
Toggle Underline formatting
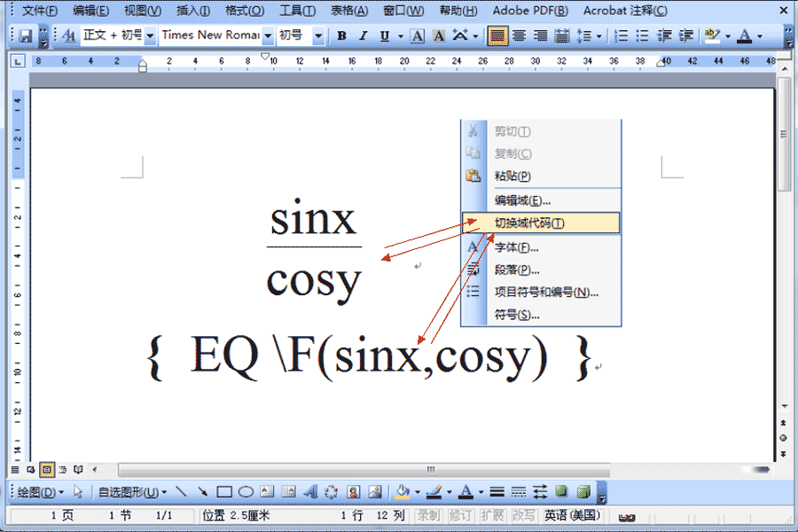tap(385, 35)
